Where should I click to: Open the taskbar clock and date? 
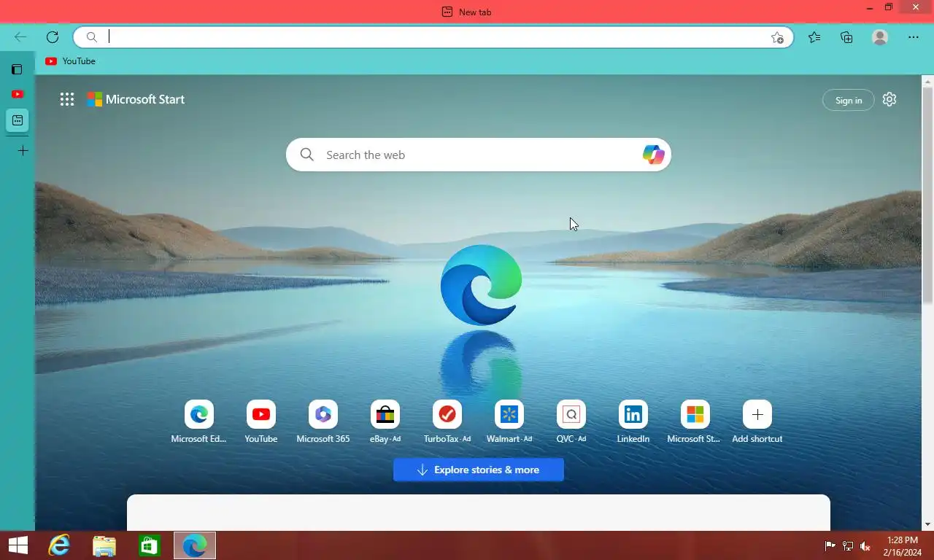click(902, 546)
